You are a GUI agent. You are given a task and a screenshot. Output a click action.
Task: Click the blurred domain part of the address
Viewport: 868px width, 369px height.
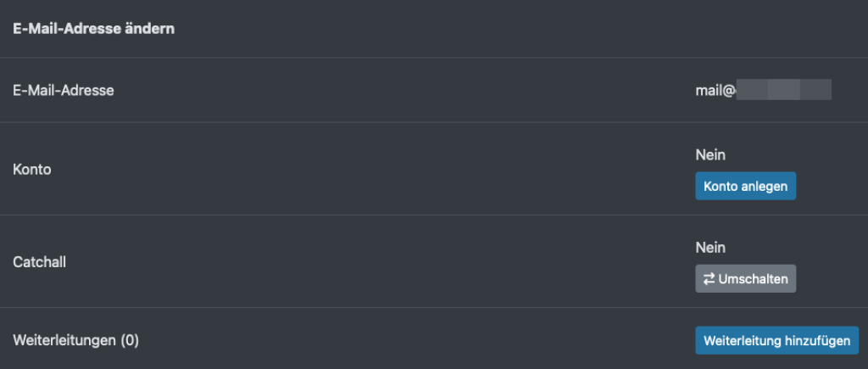pos(783,90)
